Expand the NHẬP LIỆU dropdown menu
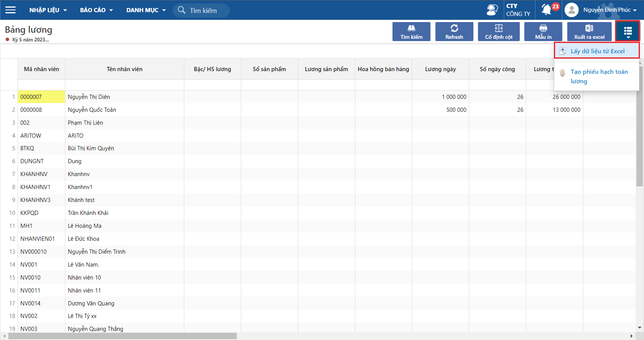The image size is (644, 340). [48, 10]
